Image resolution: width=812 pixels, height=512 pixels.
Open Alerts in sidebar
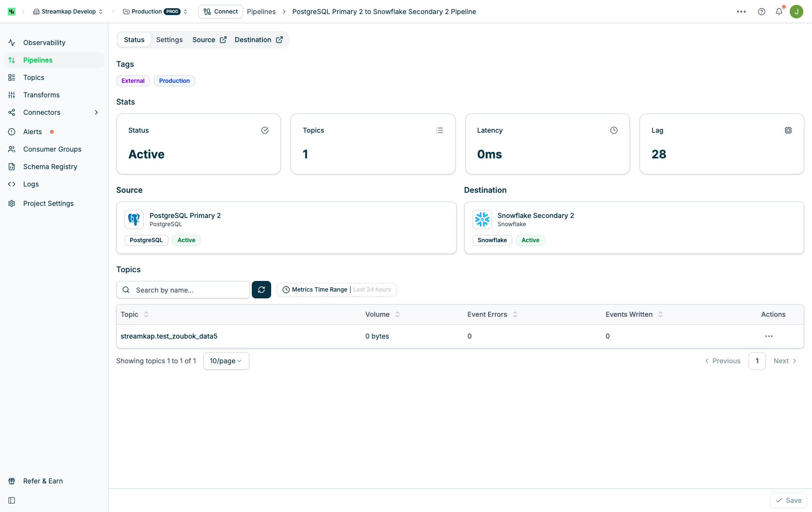(54, 132)
